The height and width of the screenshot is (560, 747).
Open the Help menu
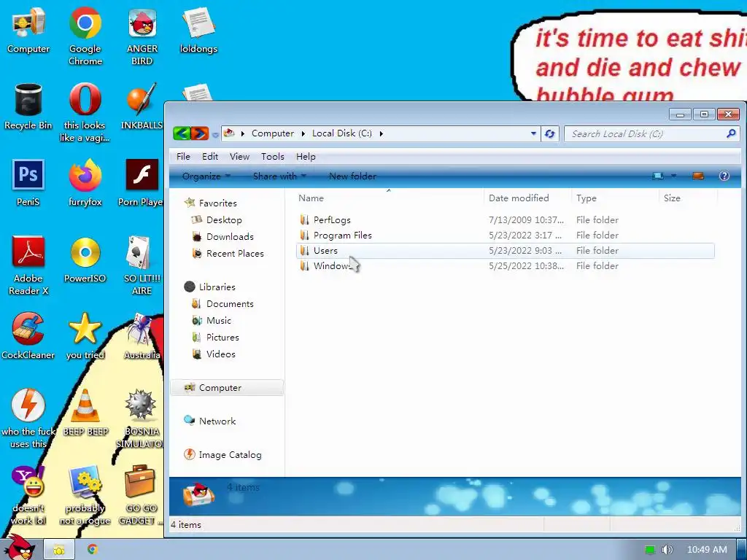306,157
